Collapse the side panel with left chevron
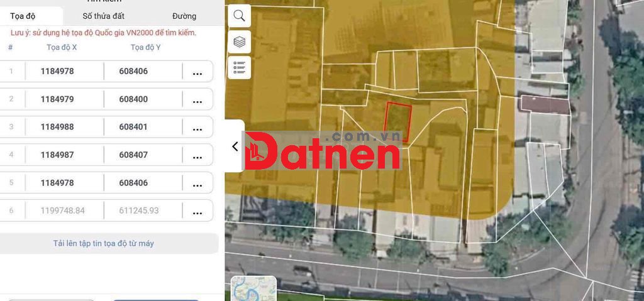Screen dimensions: 644x301 click(x=235, y=146)
